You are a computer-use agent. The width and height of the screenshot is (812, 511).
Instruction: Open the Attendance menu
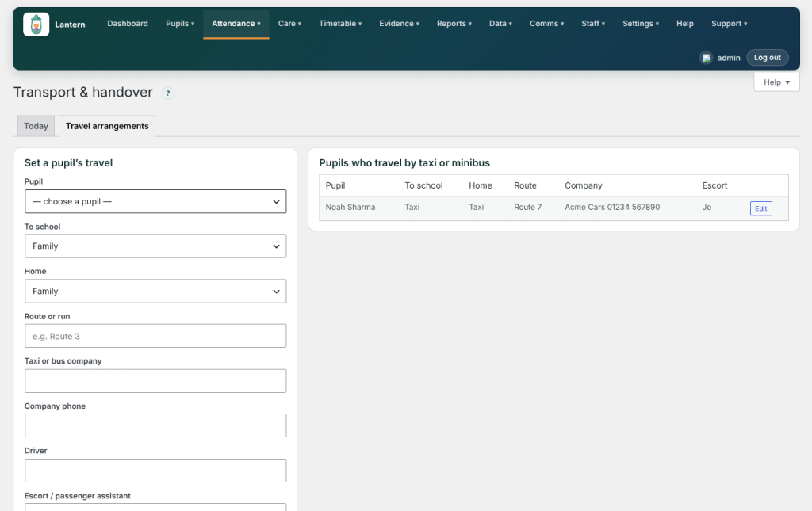click(236, 24)
